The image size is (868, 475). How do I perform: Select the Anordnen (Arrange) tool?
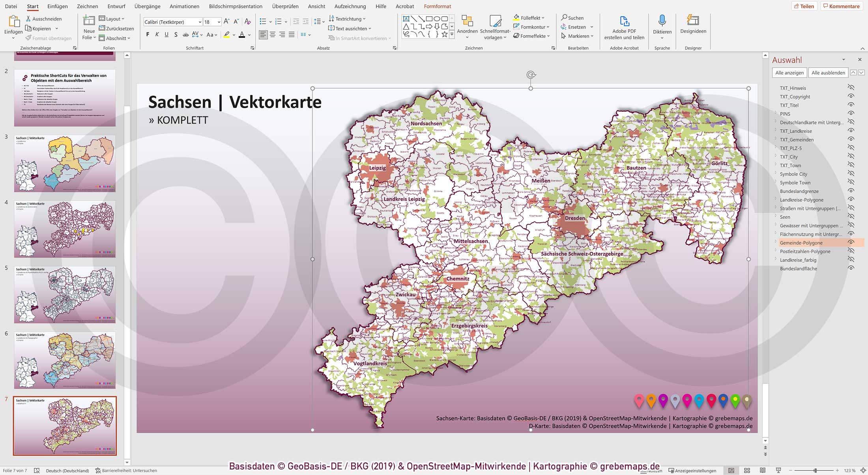(x=468, y=26)
